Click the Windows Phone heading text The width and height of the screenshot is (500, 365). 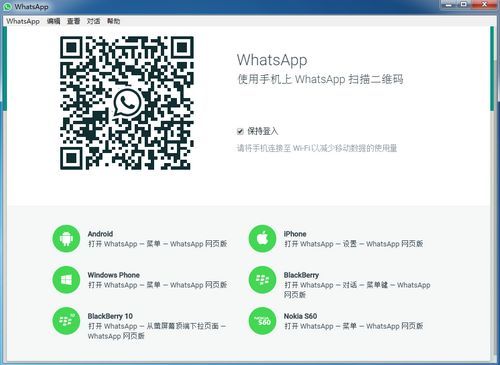click(114, 275)
